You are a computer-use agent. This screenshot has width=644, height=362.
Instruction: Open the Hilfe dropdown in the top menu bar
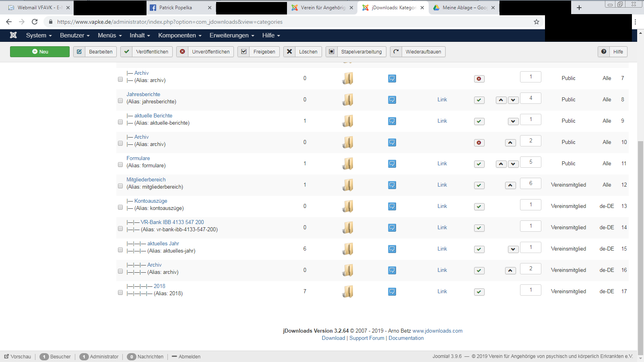tap(271, 35)
